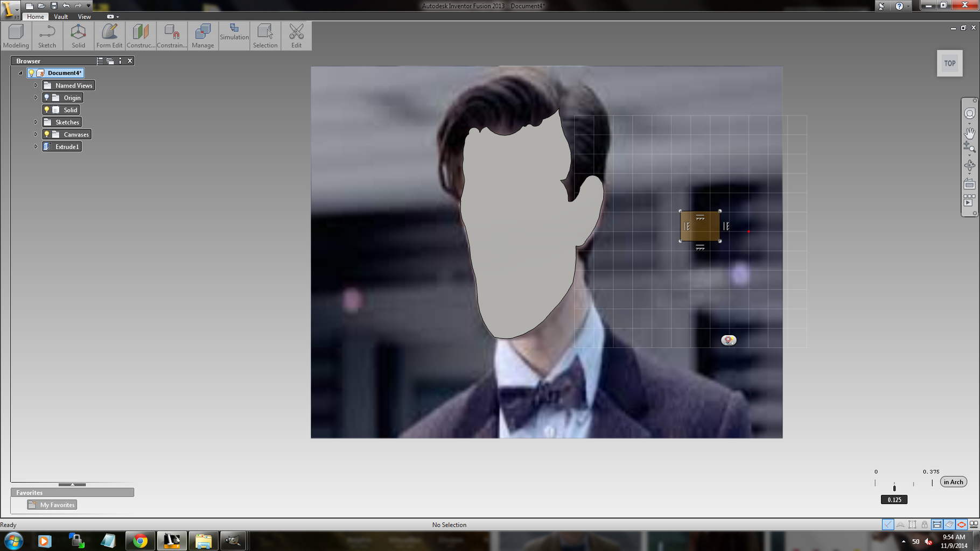Viewport: 980px width, 551px height.
Task: Collapse the Document4 root node
Action: 20,73
